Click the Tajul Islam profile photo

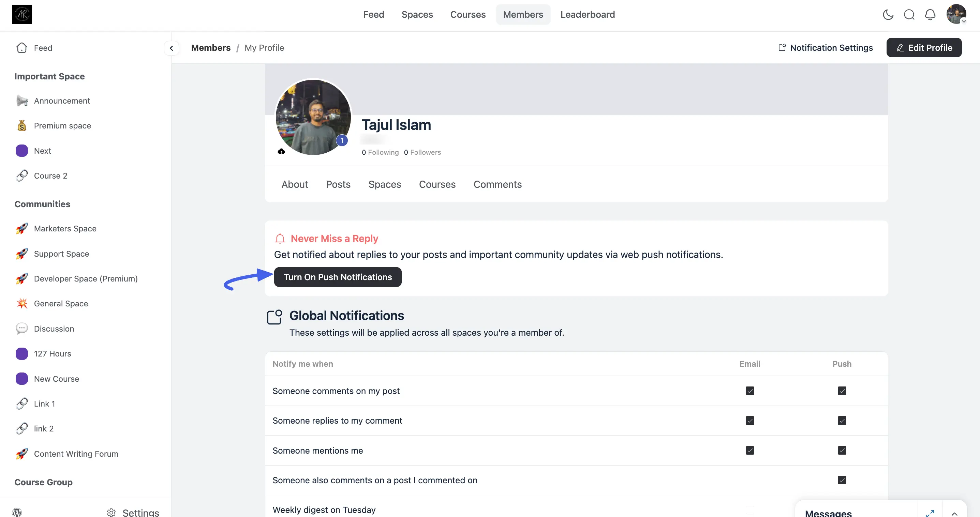click(x=313, y=117)
